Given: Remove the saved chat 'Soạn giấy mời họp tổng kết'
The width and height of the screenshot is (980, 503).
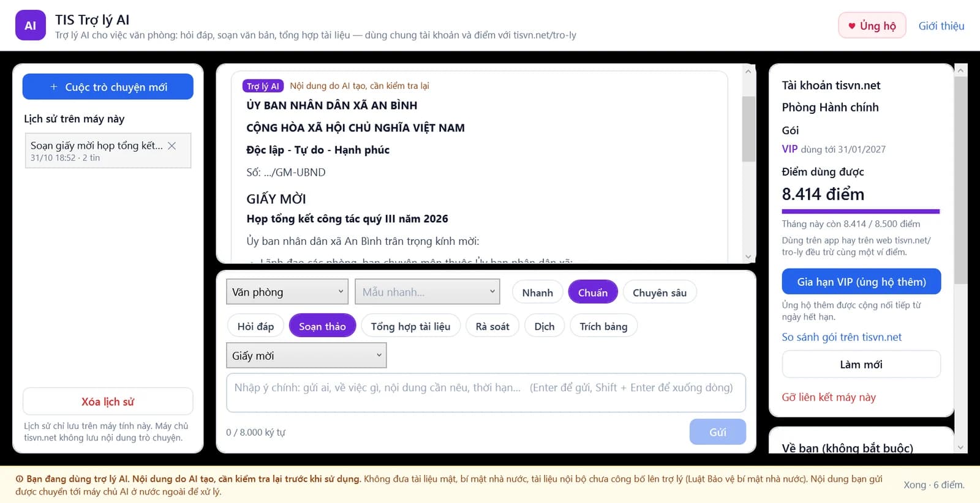Looking at the screenshot, I should [172, 146].
